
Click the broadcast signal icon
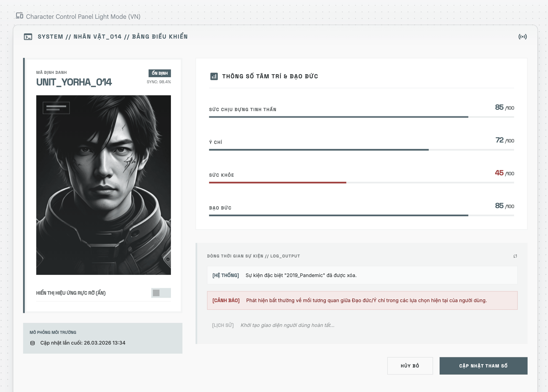(522, 37)
